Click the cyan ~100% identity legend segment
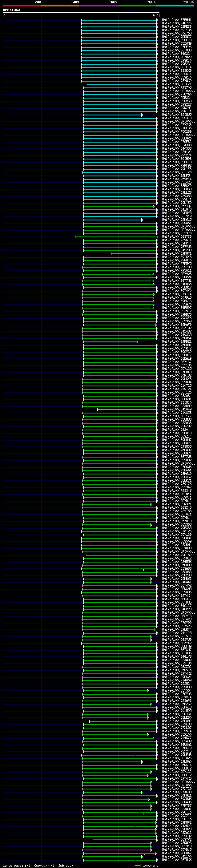 click(175, 6)
